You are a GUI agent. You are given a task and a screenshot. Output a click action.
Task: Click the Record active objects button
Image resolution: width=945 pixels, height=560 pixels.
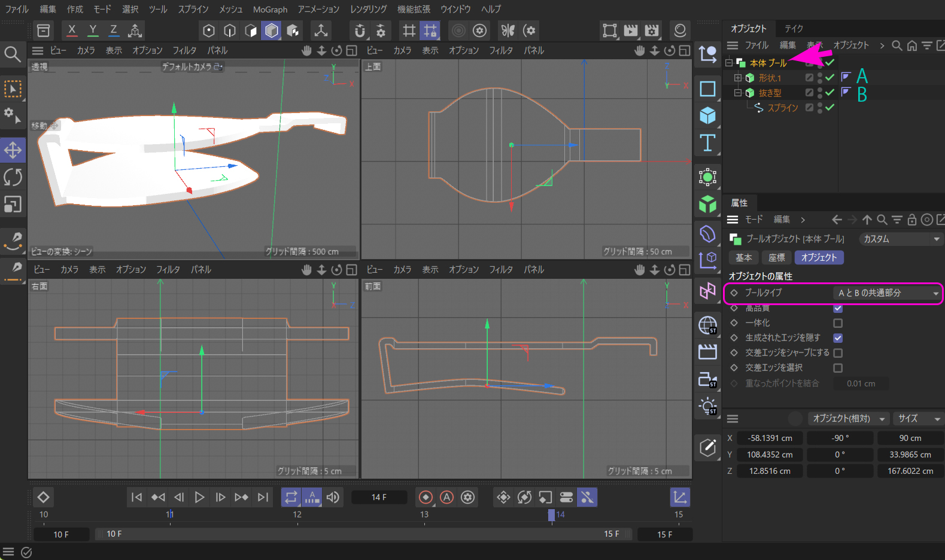(x=426, y=497)
